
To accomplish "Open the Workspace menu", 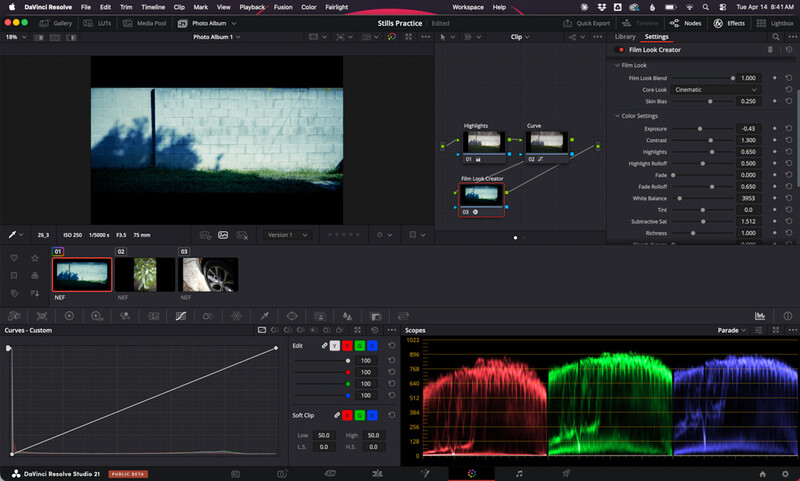I will pos(468,7).
